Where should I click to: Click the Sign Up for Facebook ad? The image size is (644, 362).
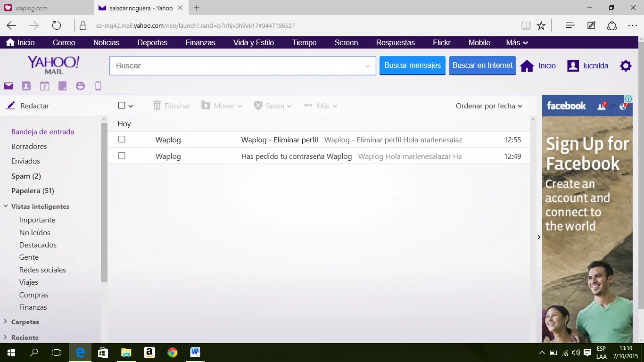click(x=587, y=219)
